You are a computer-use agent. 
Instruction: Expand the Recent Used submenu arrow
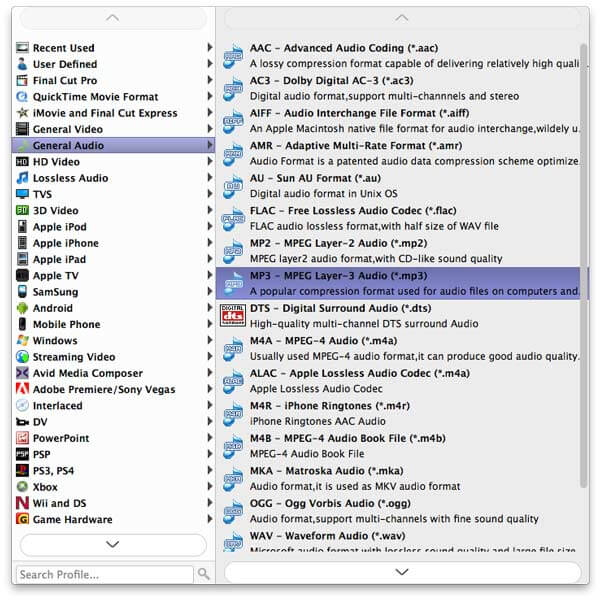[210, 47]
